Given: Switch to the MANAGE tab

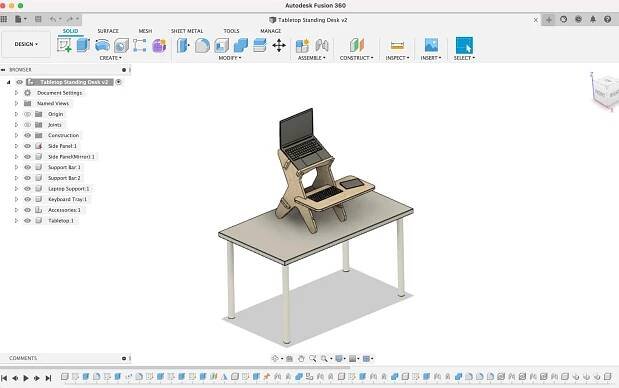Looking at the screenshot, I should (271, 31).
